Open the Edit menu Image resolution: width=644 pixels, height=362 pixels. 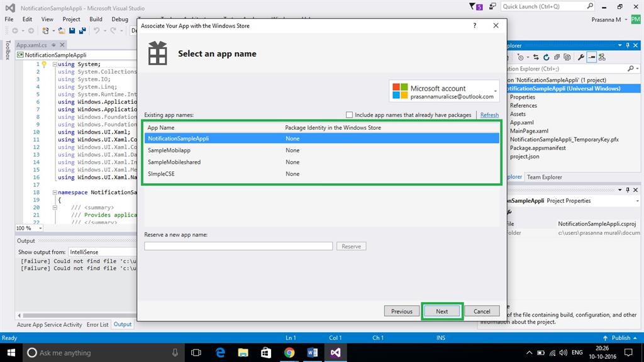[x=27, y=19]
